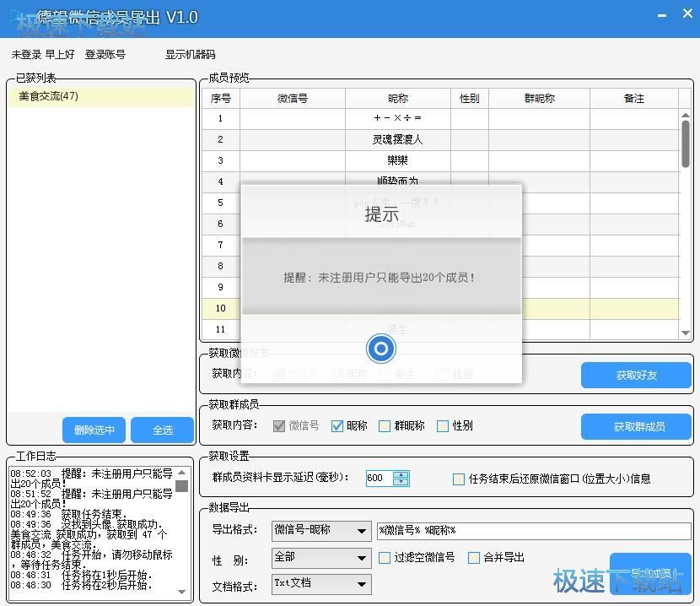The width and height of the screenshot is (700, 606).
Task: Toggle the 昵称 checkbox under 获取群成员
Action: 337,426
